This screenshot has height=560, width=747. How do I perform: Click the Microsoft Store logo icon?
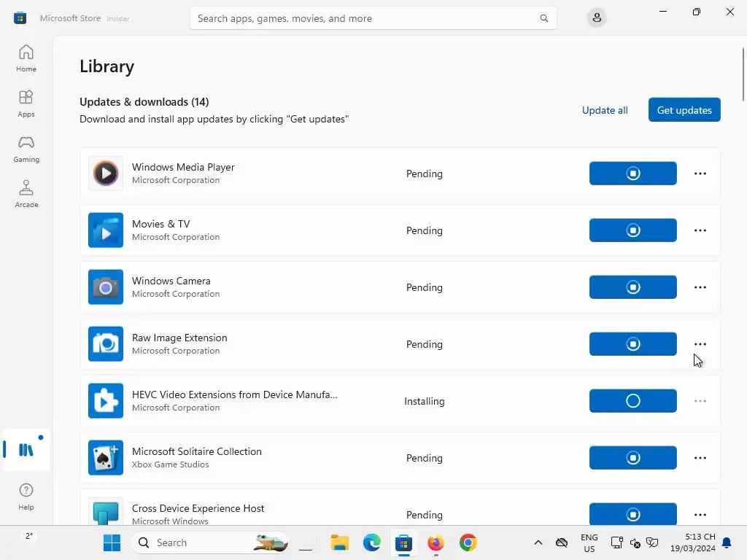click(x=20, y=18)
